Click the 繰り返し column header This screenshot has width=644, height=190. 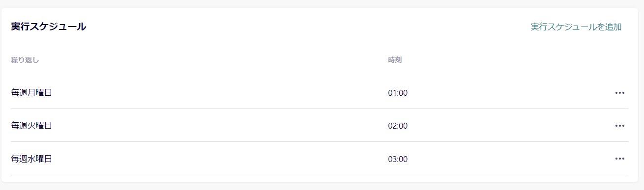[x=25, y=60]
